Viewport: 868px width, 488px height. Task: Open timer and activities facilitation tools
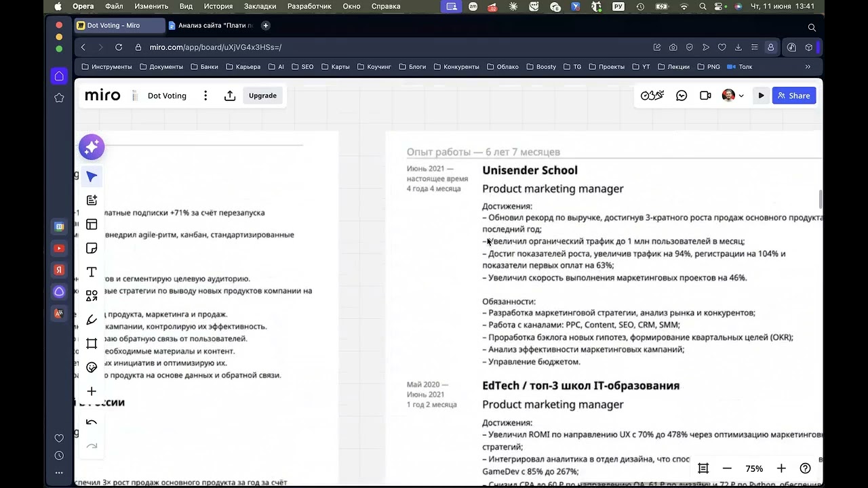652,96
